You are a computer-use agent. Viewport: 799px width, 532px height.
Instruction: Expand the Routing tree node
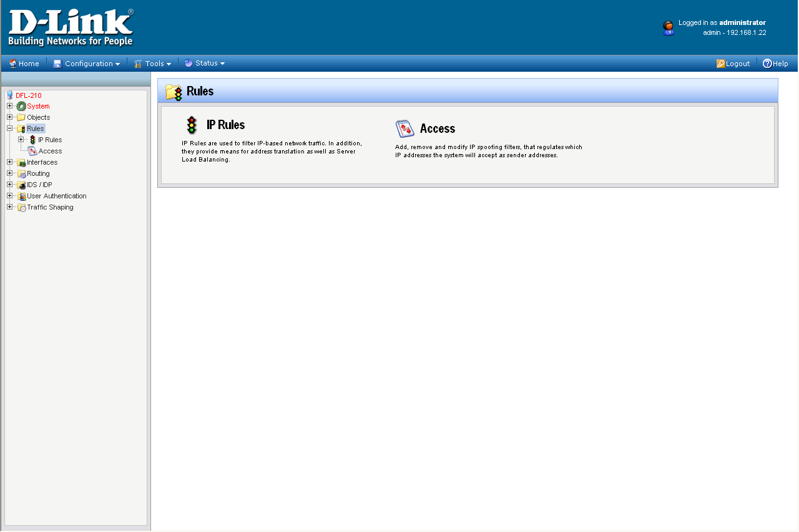tap(9, 173)
